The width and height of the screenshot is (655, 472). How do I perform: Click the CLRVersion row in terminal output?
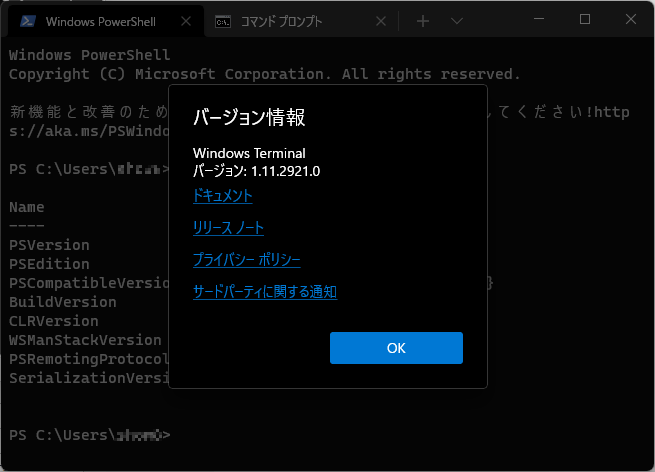click(54, 321)
